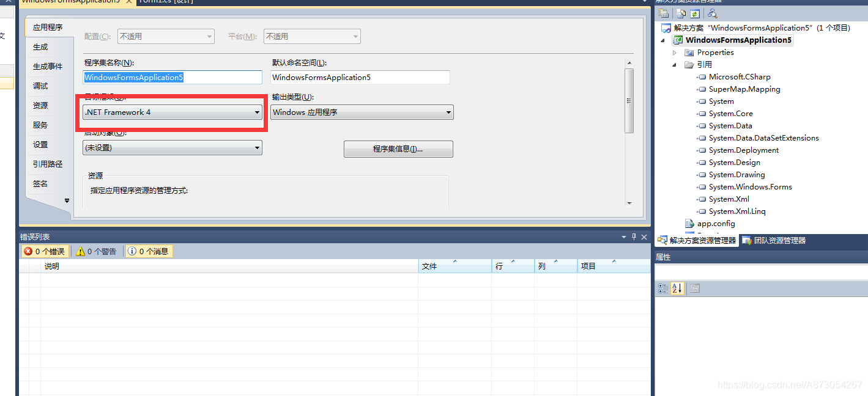The image size is (868, 396).
Task: Click the 程序集信息(I)... button
Action: point(398,148)
